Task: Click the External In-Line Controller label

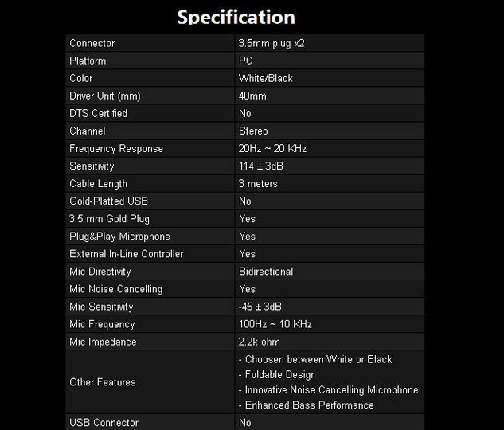Action: pos(127,254)
